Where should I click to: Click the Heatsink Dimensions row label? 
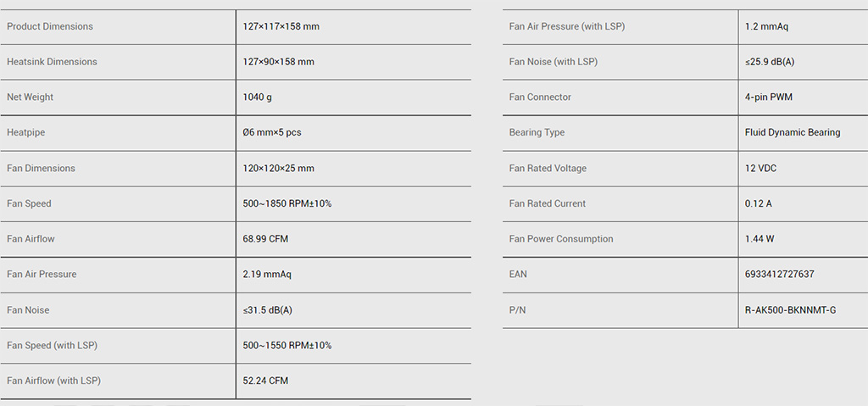(52, 62)
